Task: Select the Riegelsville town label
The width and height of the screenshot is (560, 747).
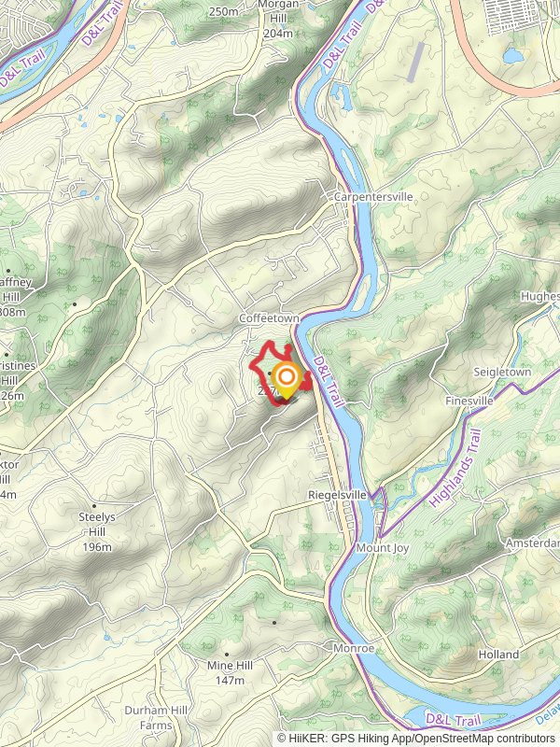Action: click(x=338, y=495)
